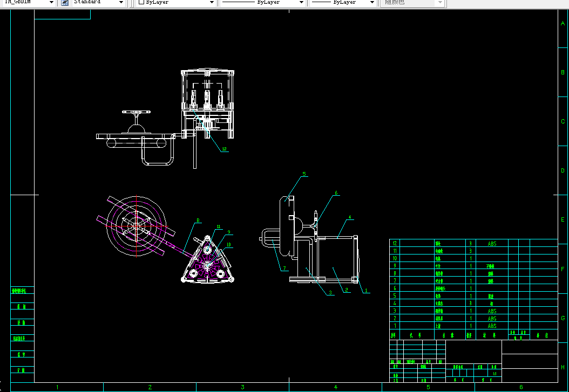Click ABS material cell in row 3
The width and height of the screenshot is (569, 392).
point(492,311)
